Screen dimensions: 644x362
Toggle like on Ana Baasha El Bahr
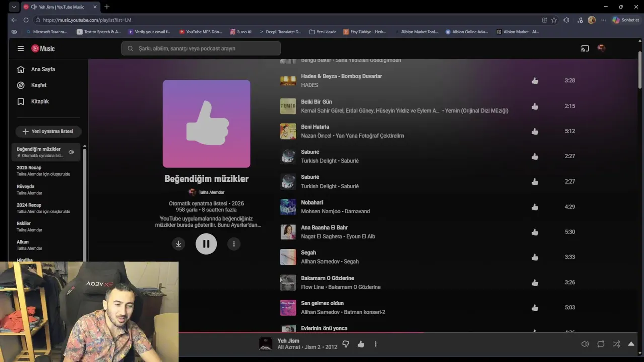click(535, 232)
